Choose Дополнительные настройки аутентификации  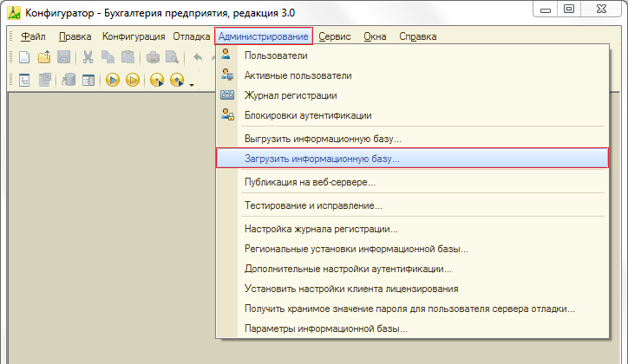(413, 269)
